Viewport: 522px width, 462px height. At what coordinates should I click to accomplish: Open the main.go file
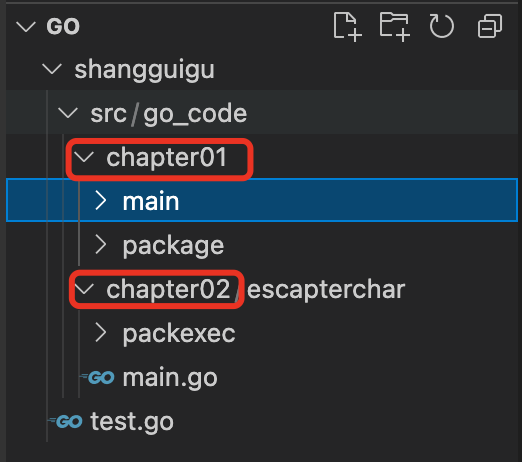170,378
